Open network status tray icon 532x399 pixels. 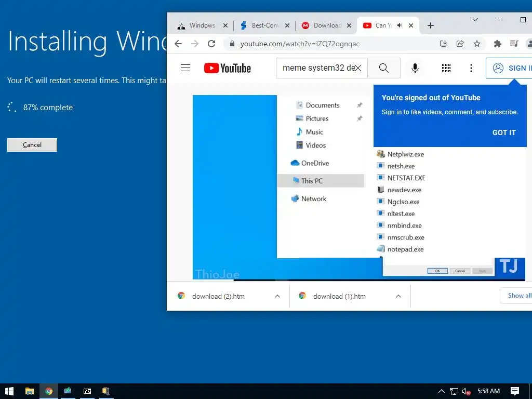(454, 391)
